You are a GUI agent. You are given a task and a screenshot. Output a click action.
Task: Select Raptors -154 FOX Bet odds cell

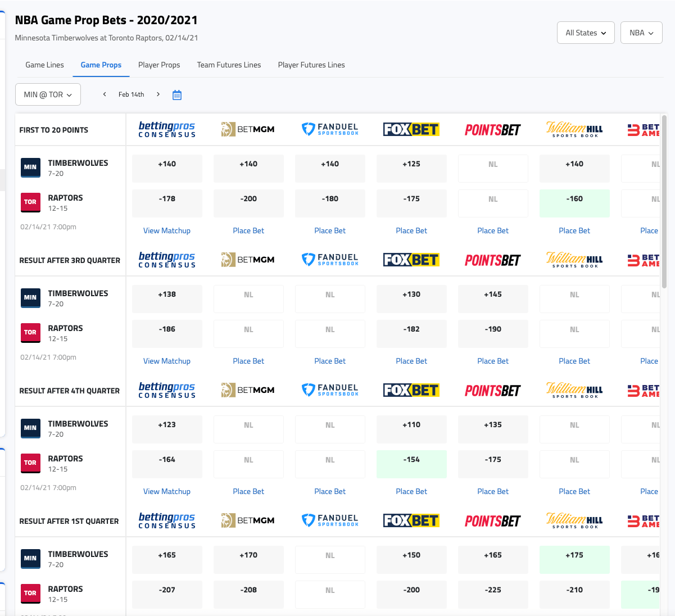411,464
